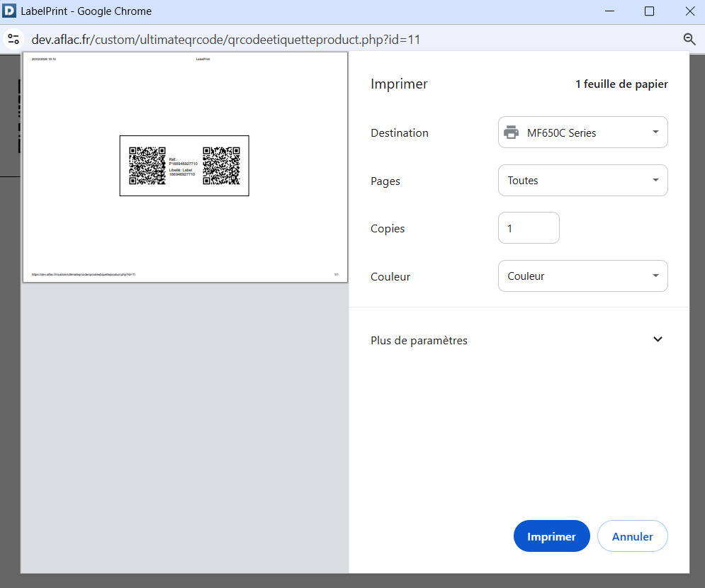This screenshot has height=588, width=705.
Task: Open the Pages dropdown showing Toutes
Action: coord(582,181)
